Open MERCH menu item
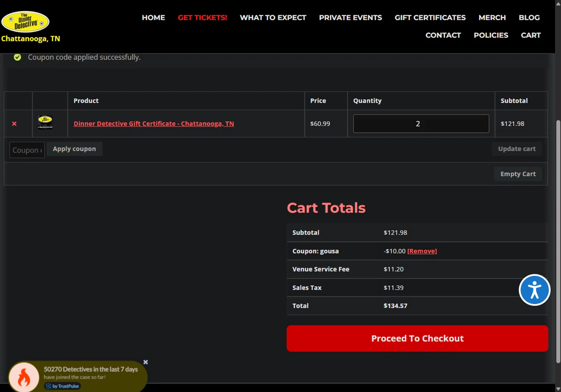 coord(492,18)
